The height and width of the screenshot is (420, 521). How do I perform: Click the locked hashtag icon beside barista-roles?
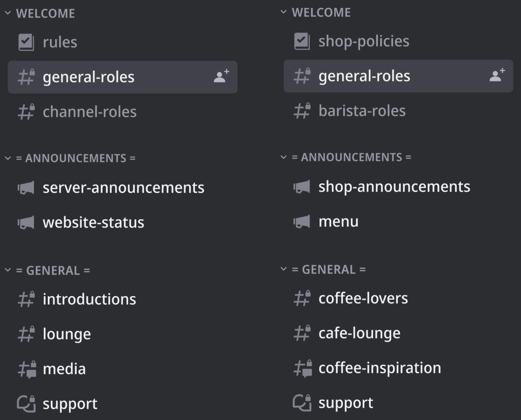point(302,111)
